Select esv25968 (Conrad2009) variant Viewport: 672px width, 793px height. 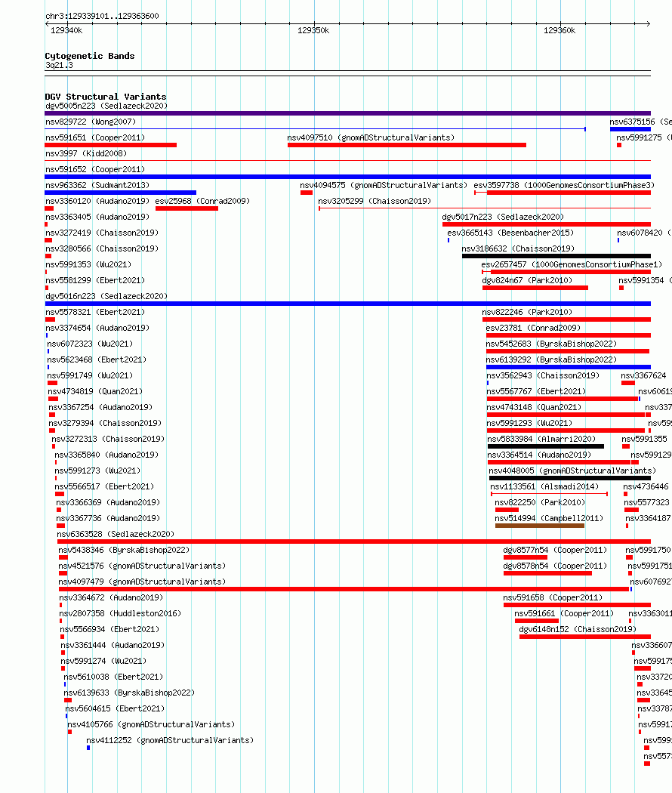pyautogui.click(x=202, y=201)
